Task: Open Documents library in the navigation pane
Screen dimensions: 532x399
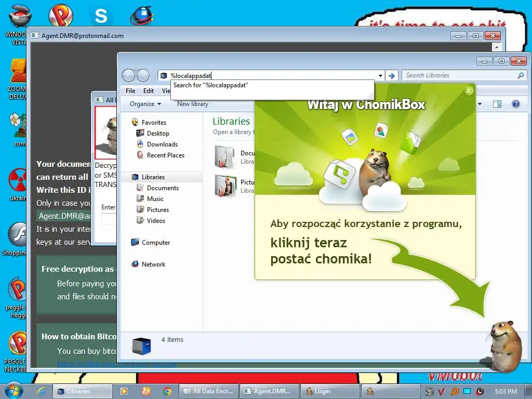Action: (x=163, y=188)
